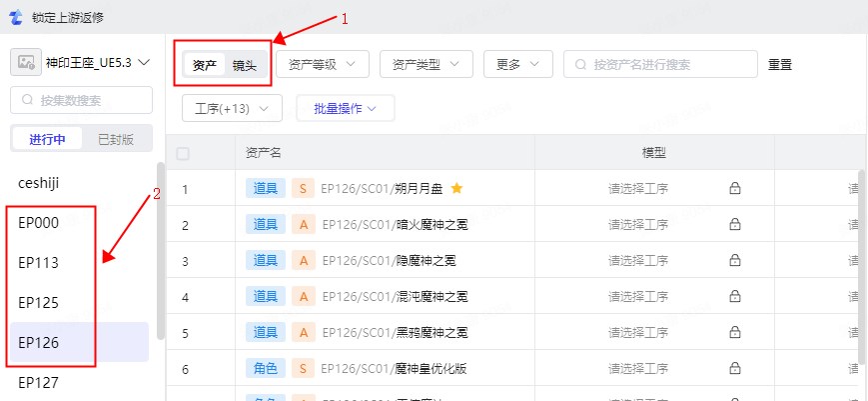Expand the 工序(+13) dropdown
The height and width of the screenshot is (401, 868).
click(x=232, y=108)
